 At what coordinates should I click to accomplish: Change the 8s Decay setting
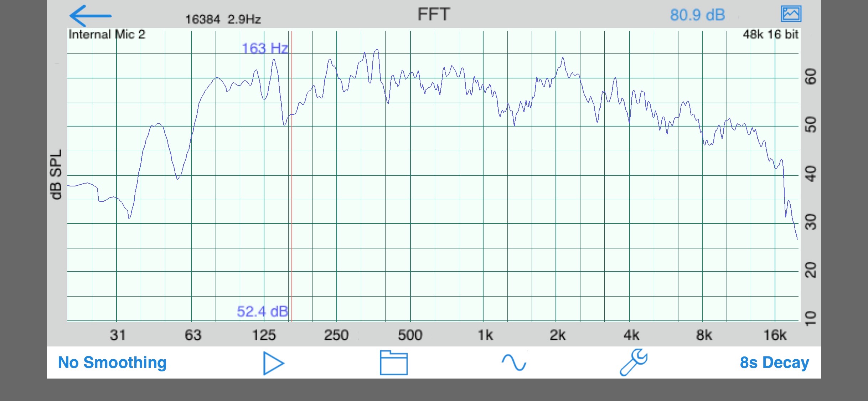(774, 363)
